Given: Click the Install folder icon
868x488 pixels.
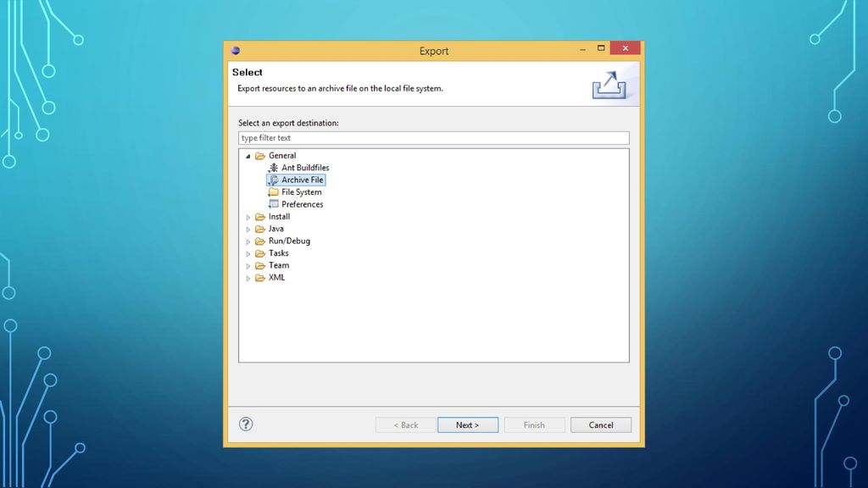Looking at the screenshot, I should point(260,216).
